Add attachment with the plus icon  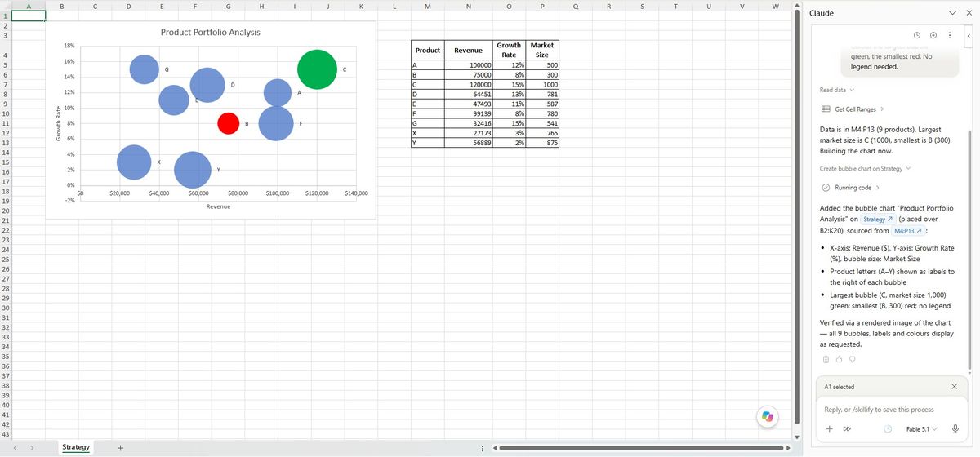point(829,428)
